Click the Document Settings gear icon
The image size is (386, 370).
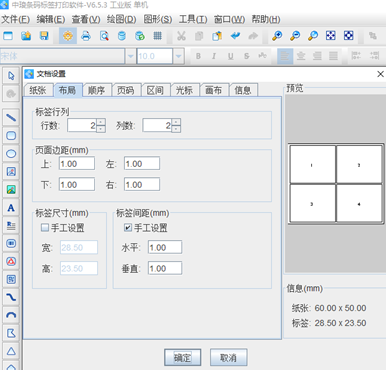68,36
